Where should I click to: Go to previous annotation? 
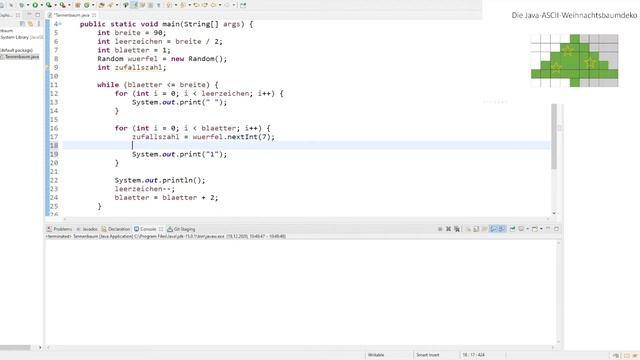(182, 5)
